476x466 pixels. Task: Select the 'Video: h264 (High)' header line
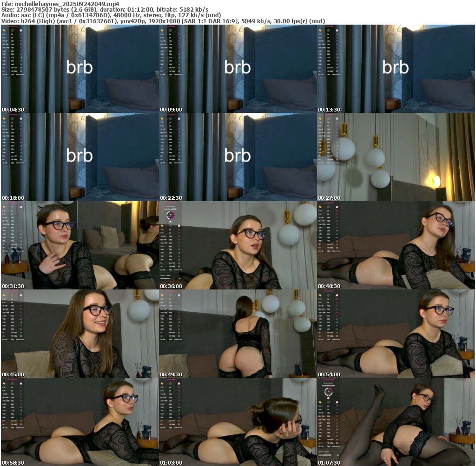tap(163, 21)
